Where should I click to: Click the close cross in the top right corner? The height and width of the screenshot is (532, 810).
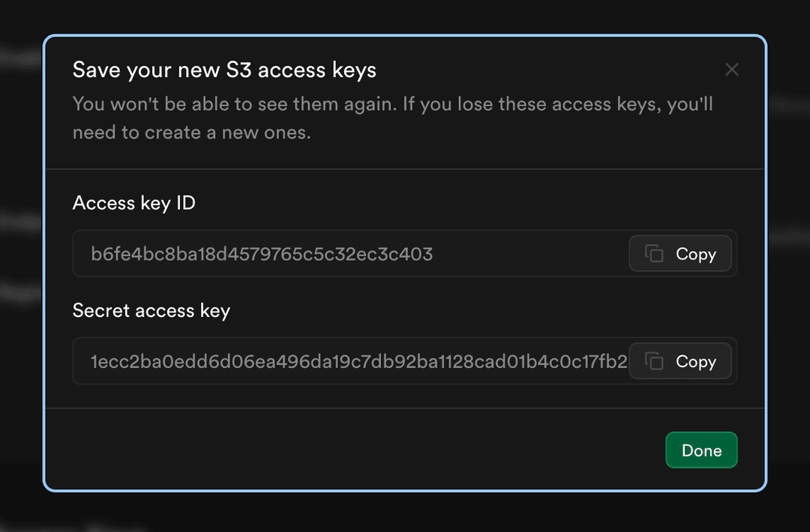tap(732, 69)
